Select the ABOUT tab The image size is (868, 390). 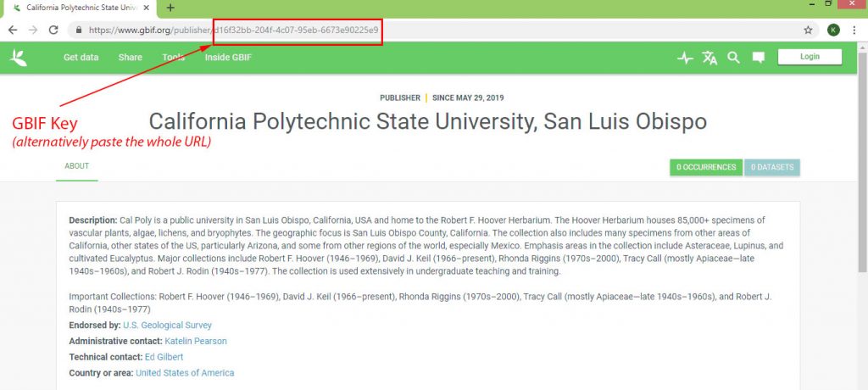point(77,166)
